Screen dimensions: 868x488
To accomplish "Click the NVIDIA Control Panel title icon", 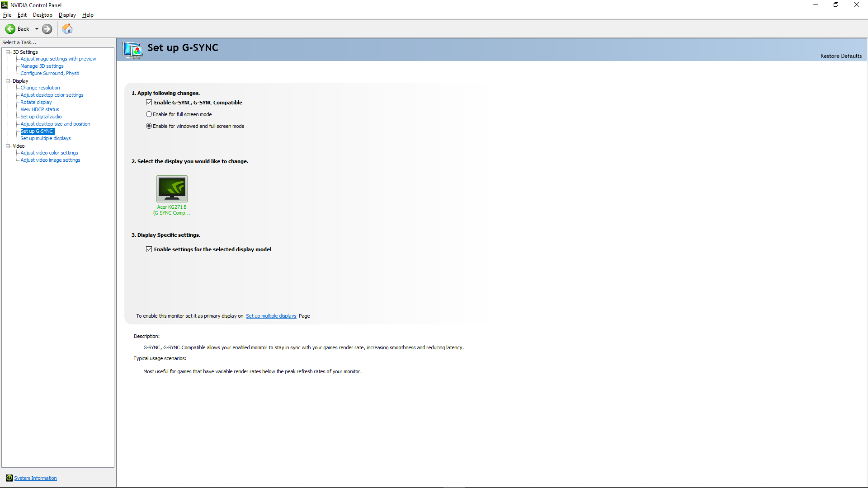I will tap(5, 5).
